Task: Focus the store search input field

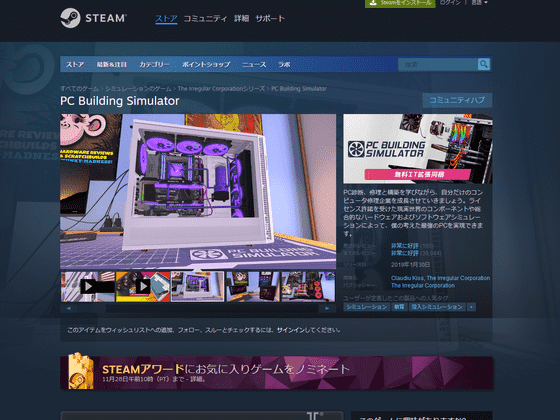Action: [x=438, y=65]
